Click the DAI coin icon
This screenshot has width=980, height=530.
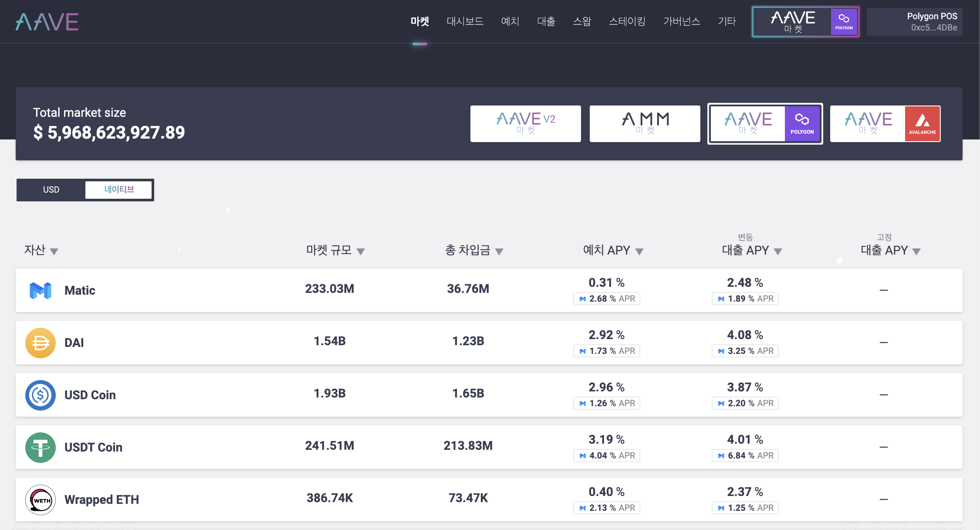[41, 343]
